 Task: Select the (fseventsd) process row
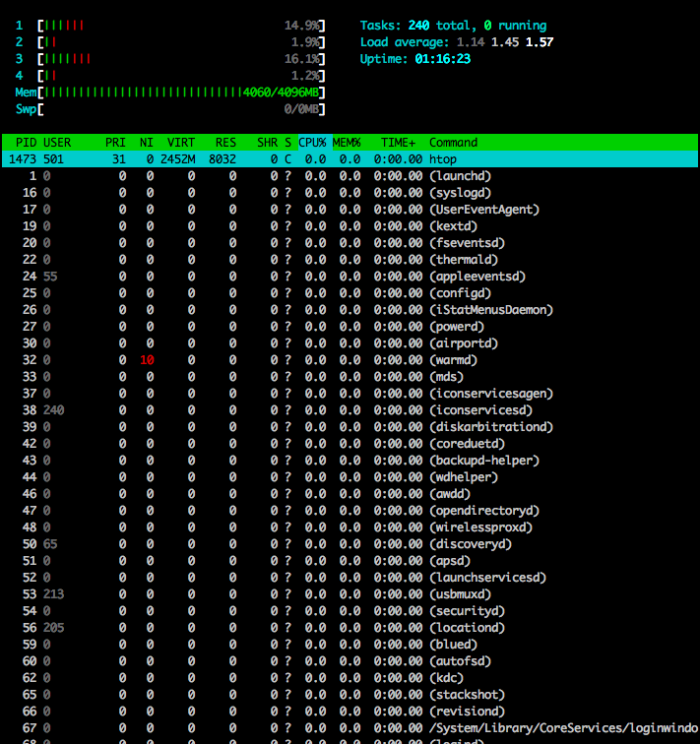(x=350, y=243)
